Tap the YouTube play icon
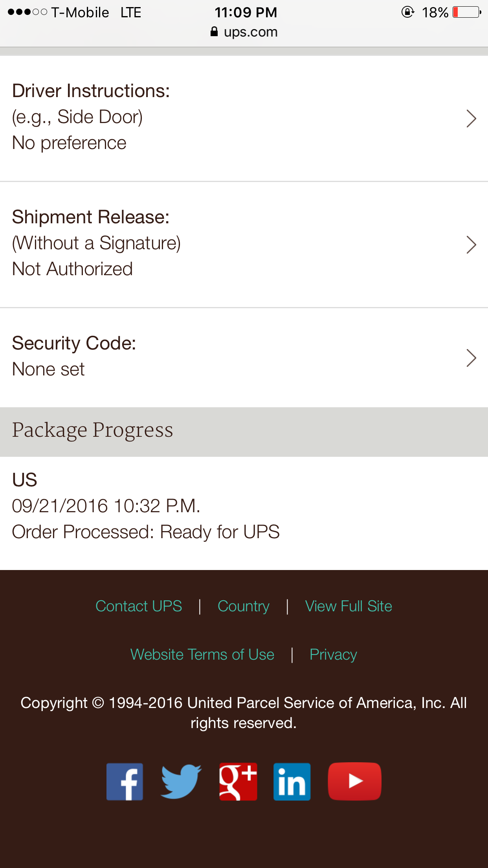This screenshot has width=488, height=868. click(354, 782)
